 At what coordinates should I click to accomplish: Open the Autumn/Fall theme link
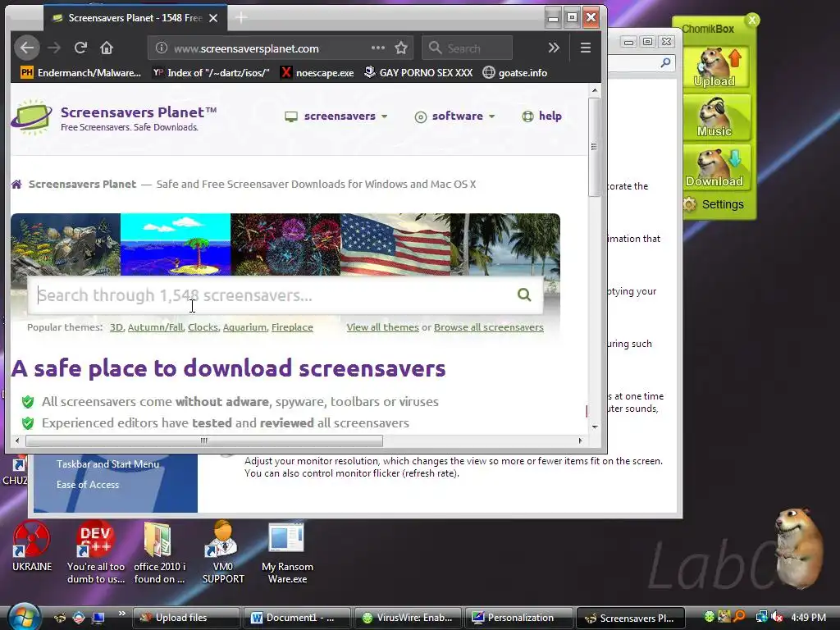[155, 327]
